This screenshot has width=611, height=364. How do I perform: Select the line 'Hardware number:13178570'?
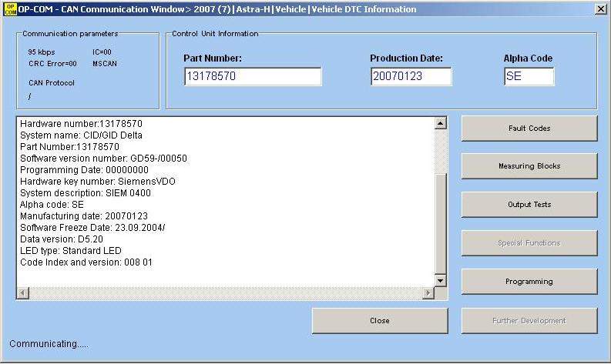coord(81,124)
